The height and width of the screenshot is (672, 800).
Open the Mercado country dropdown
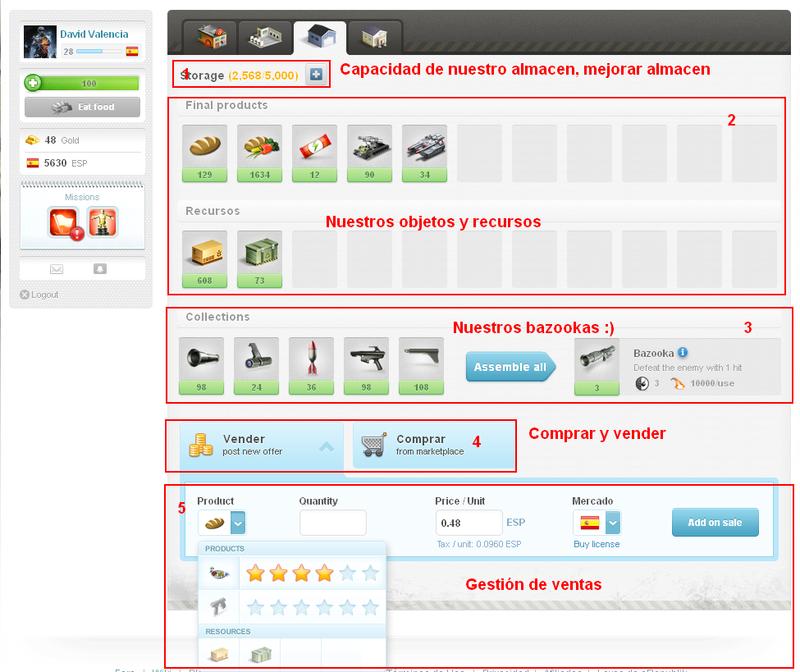[613, 522]
